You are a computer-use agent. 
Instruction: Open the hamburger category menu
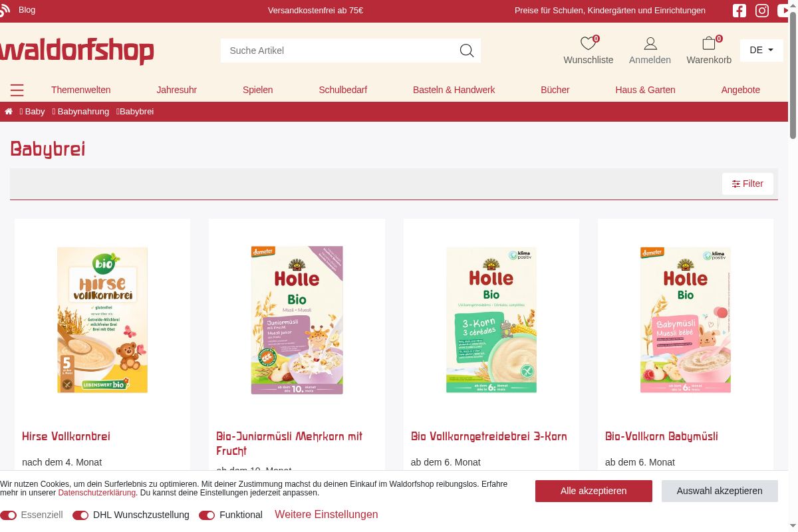point(17,90)
